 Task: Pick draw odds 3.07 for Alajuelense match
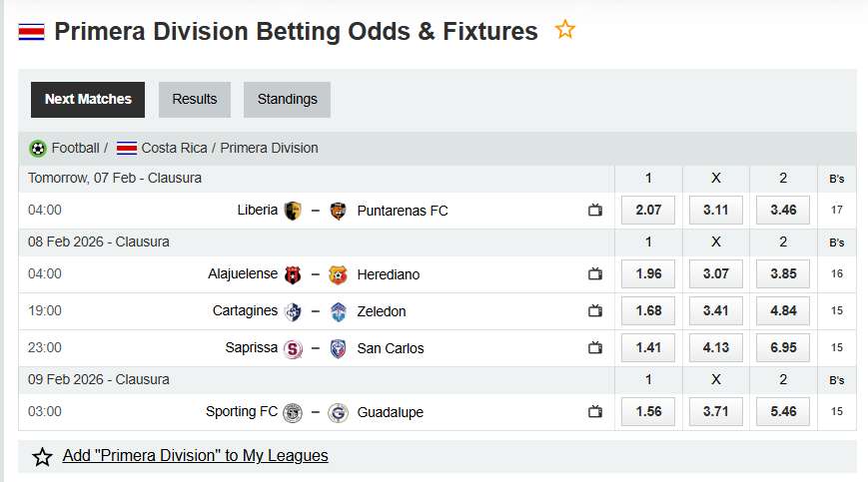(x=716, y=274)
